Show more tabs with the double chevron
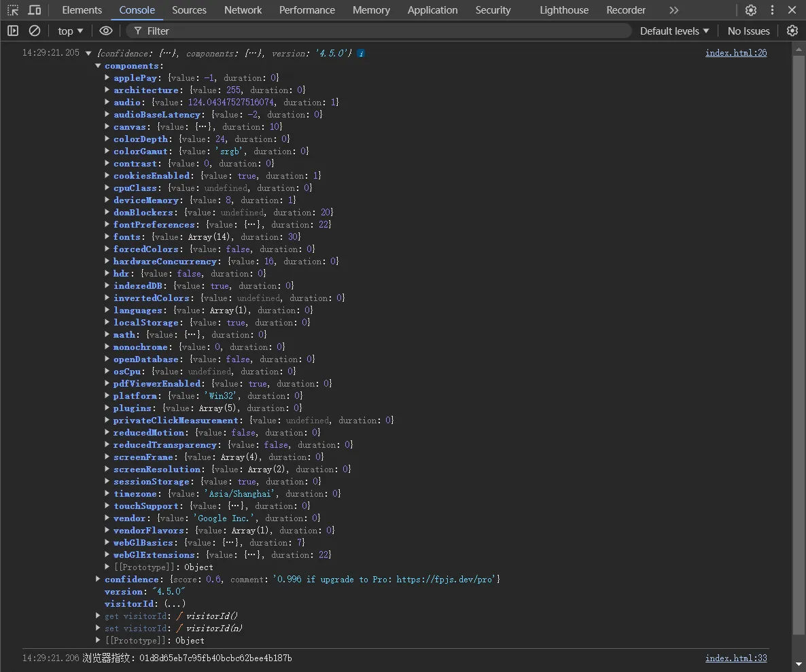The height and width of the screenshot is (672, 806). tap(673, 10)
